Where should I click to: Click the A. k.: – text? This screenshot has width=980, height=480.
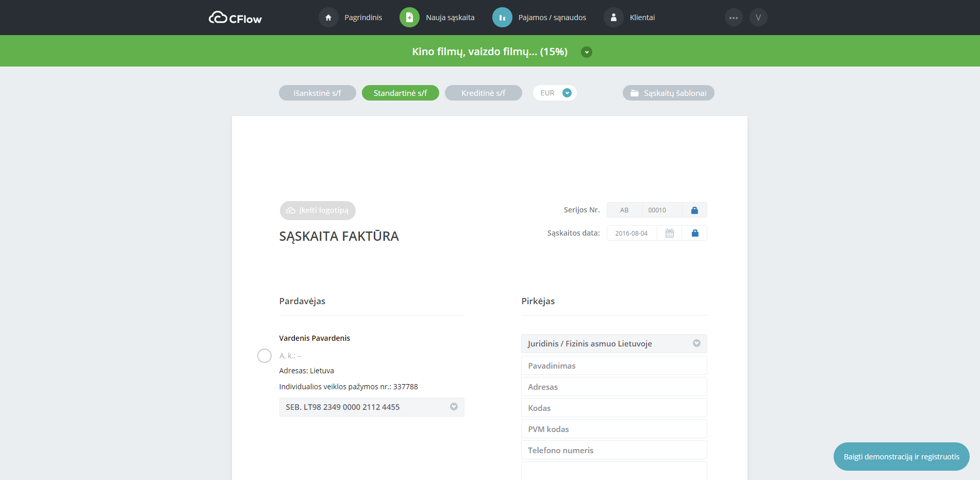290,356
